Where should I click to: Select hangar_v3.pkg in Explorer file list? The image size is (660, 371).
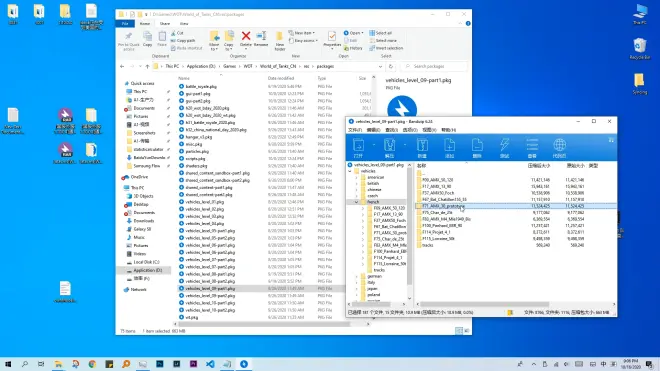tap(199, 137)
